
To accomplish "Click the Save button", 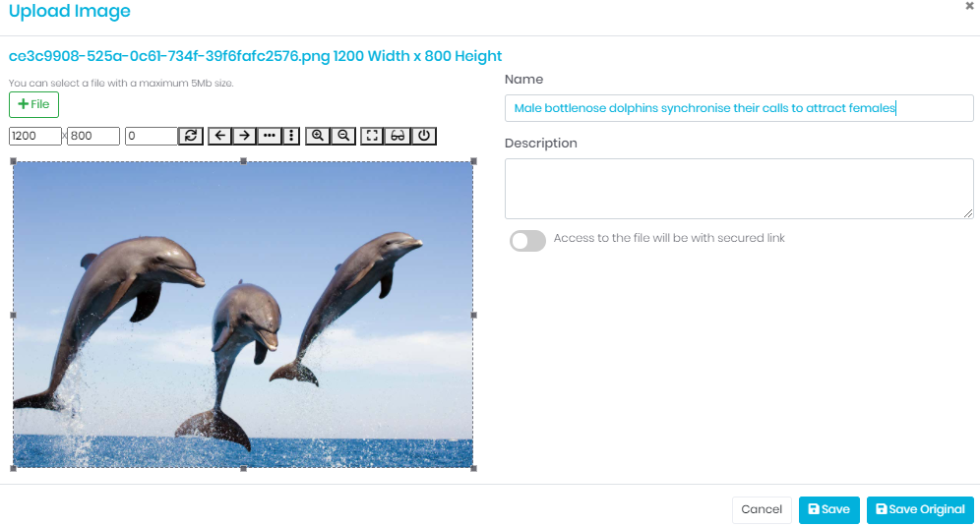I will pos(828,509).
